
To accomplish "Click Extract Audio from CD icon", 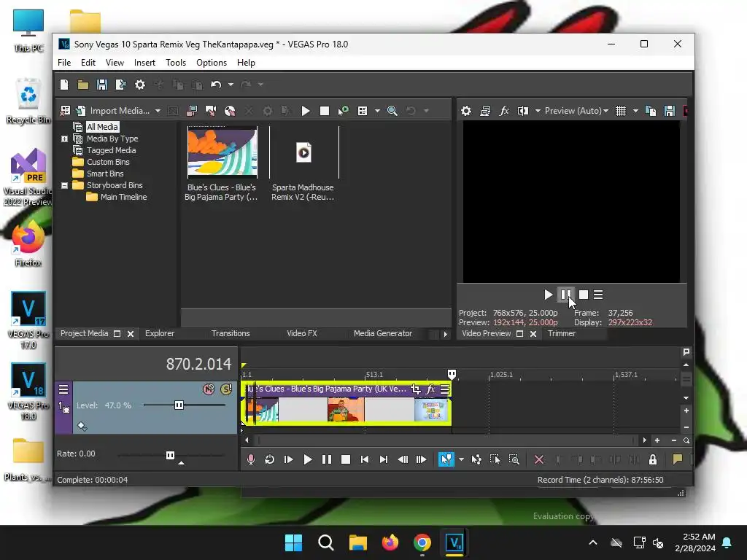I will point(230,111).
